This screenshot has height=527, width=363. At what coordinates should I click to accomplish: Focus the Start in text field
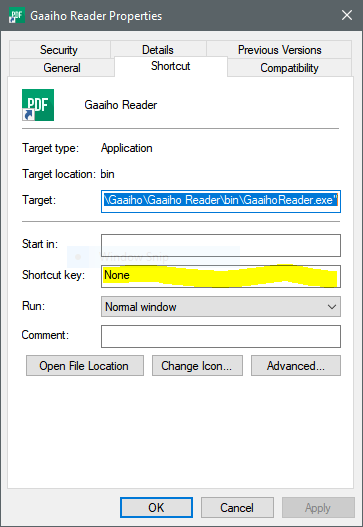(x=221, y=245)
